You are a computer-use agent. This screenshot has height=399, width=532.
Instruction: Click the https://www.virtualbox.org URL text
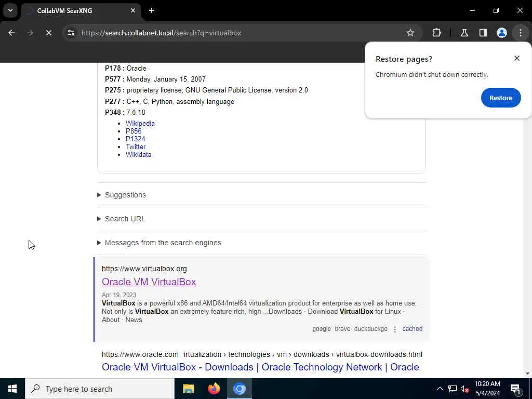[x=144, y=269]
